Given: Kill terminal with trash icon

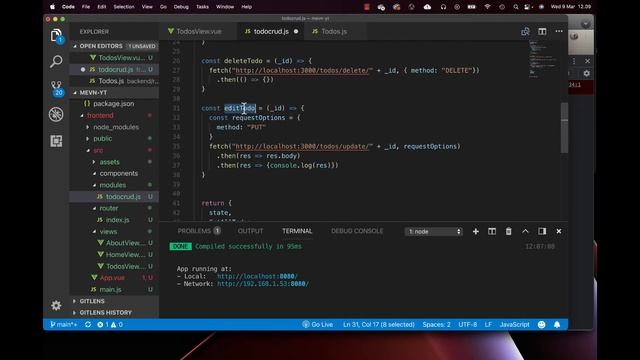Looking at the screenshot, I should (x=509, y=231).
